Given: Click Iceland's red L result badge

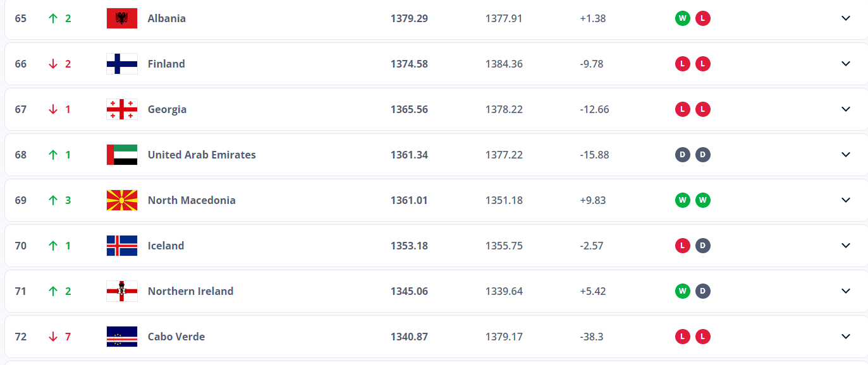Looking at the screenshot, I should [682, 246].
